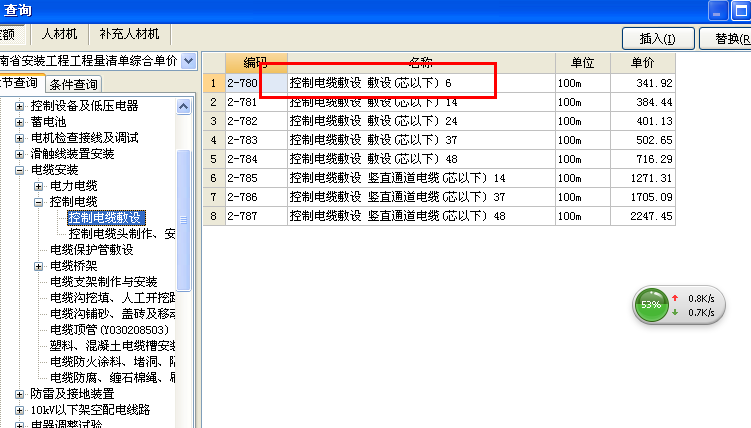Select 控制电缆敷设 tree item
The image size is (751, 428).
[106, 218]
